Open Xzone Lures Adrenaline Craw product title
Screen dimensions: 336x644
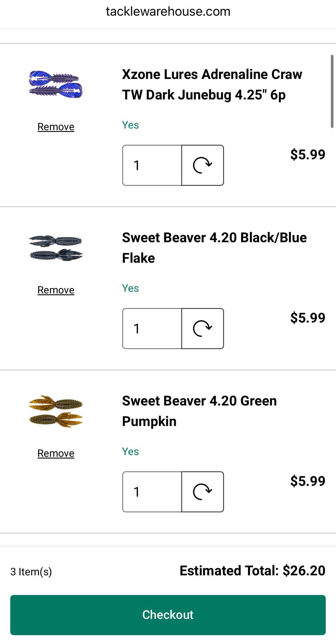[212, 84]
